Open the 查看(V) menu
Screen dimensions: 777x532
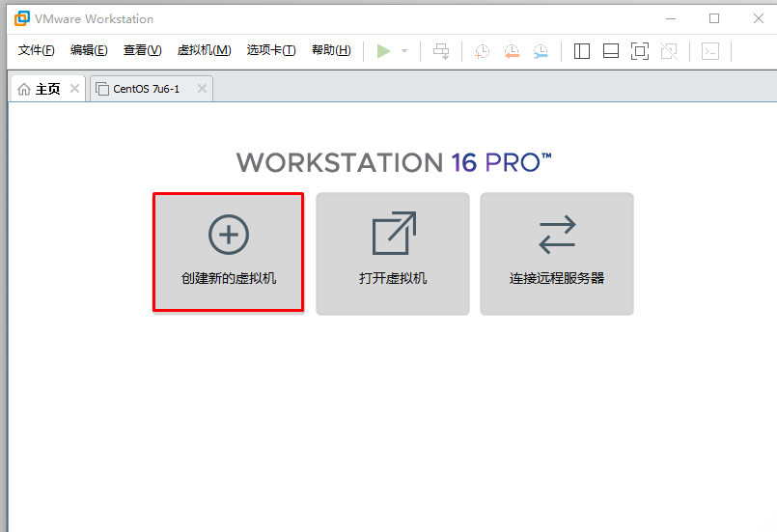pos(142,50)
